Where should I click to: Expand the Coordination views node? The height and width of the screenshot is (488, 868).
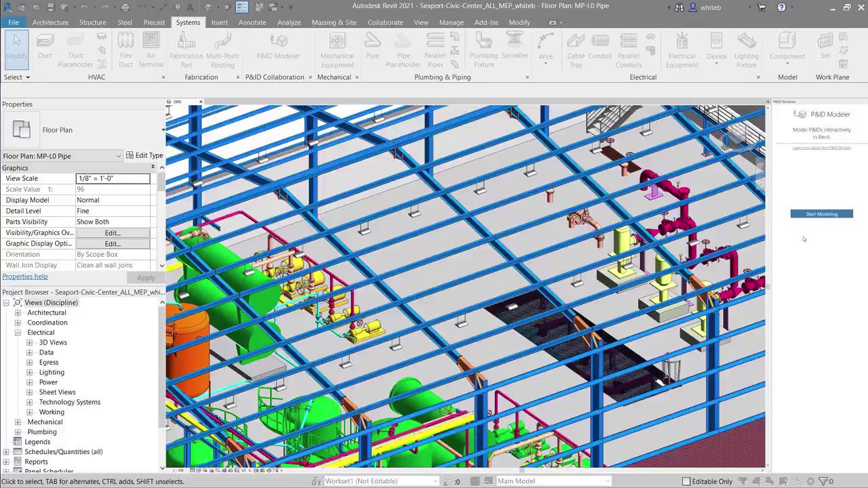pyautogui.click(x=18, y=323)
